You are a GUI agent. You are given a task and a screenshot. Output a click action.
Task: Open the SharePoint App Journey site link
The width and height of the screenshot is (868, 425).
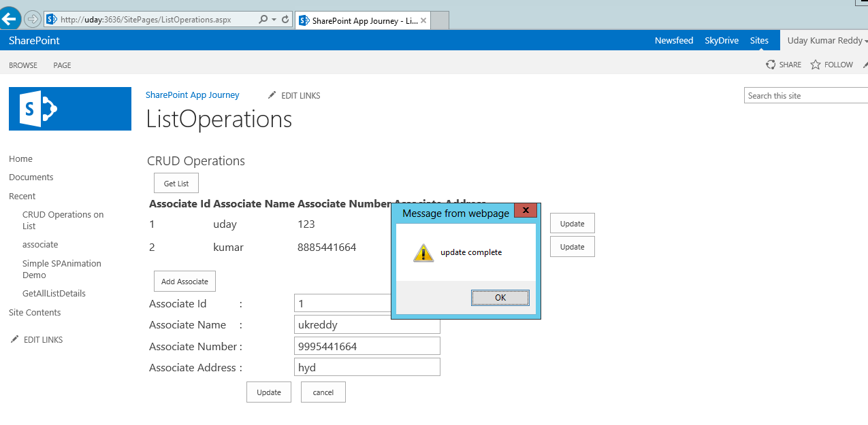[193, 95]
